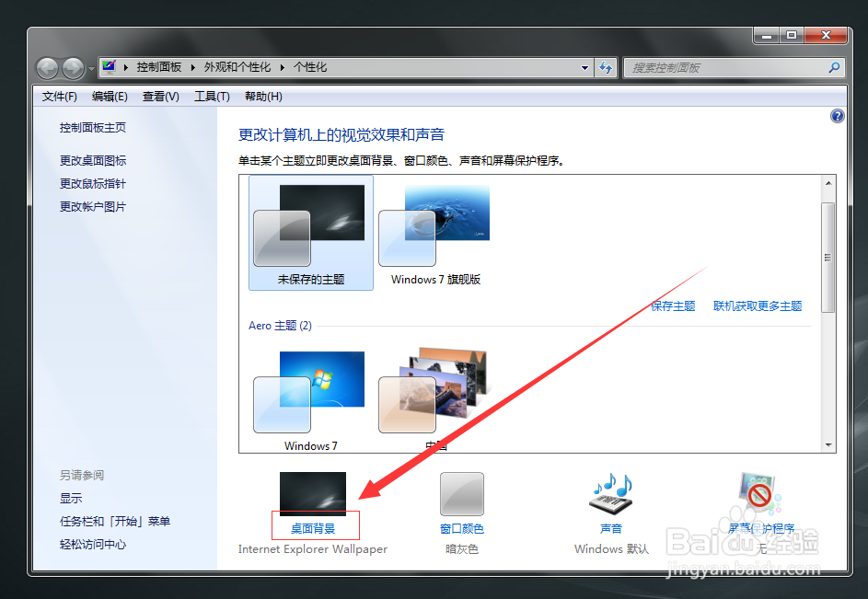Click the Forward navigation arrow
Viewport: 868px width, 599px height.
tap(73, 69)
